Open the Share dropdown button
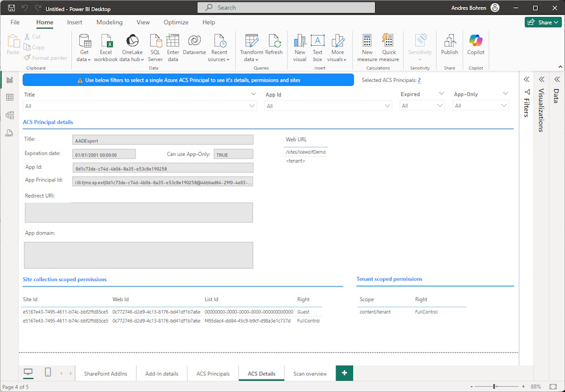Viewport: 565px width, 392px height. click(543, 23)
